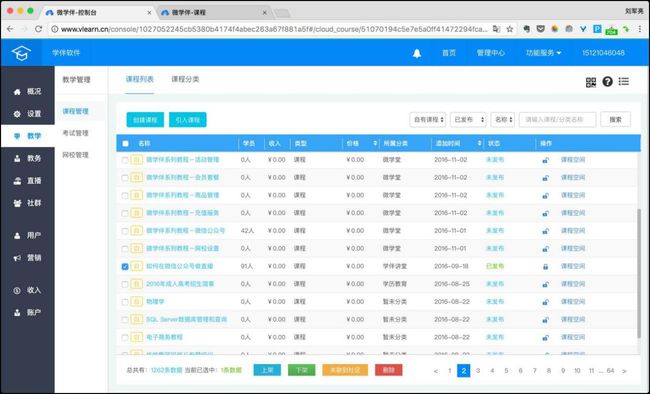The height and width of the screenshot is (394, 650).
Task: Click the graduation cap logo icon
Action: 22,53
